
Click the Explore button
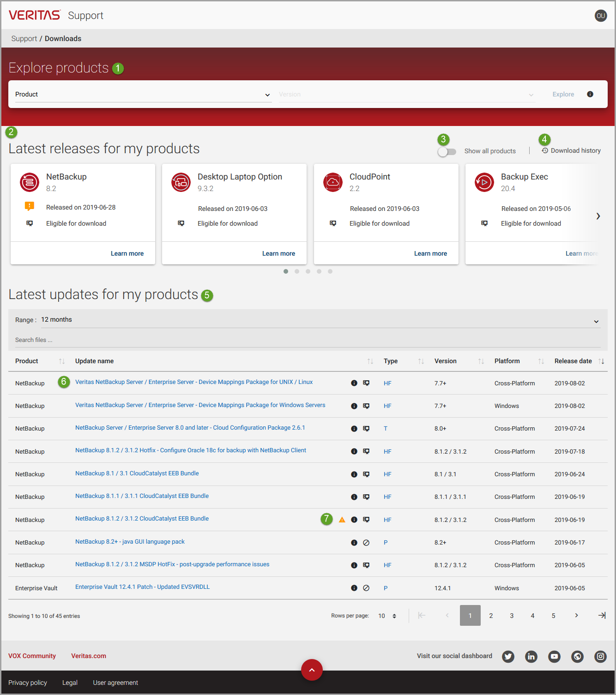tap(563, 94)
